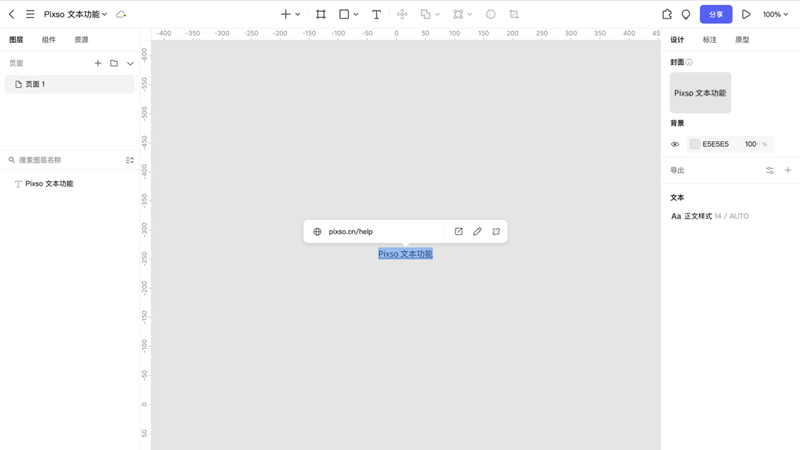Switch to the 资源 tab

(81, 39)
